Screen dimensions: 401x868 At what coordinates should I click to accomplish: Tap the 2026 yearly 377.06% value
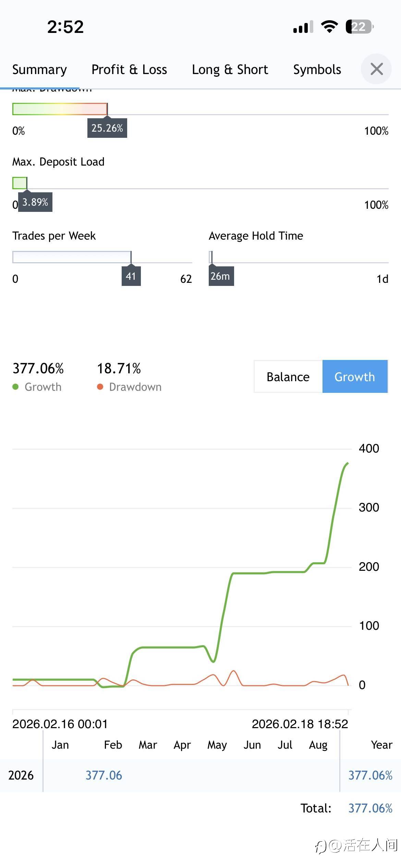coord(370,775)
